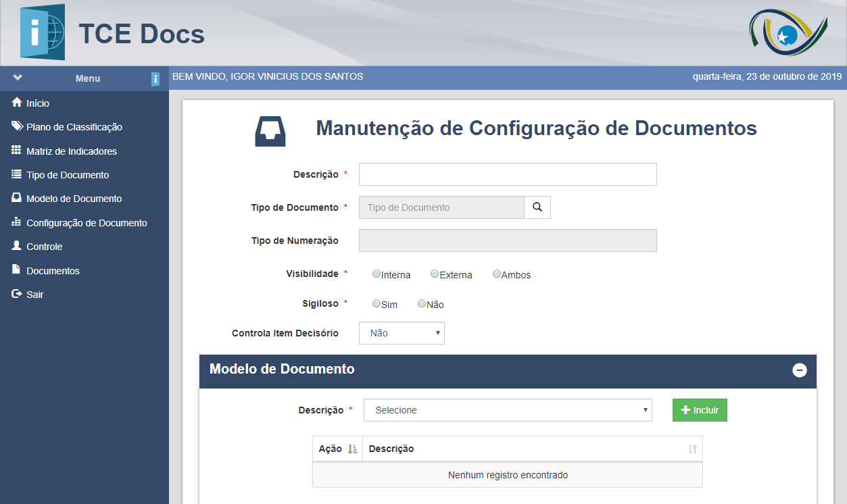Click the magnifier search icon for Tipo de Documento
847x504 pixels.
pyautogui.click(x=537, y=207)
